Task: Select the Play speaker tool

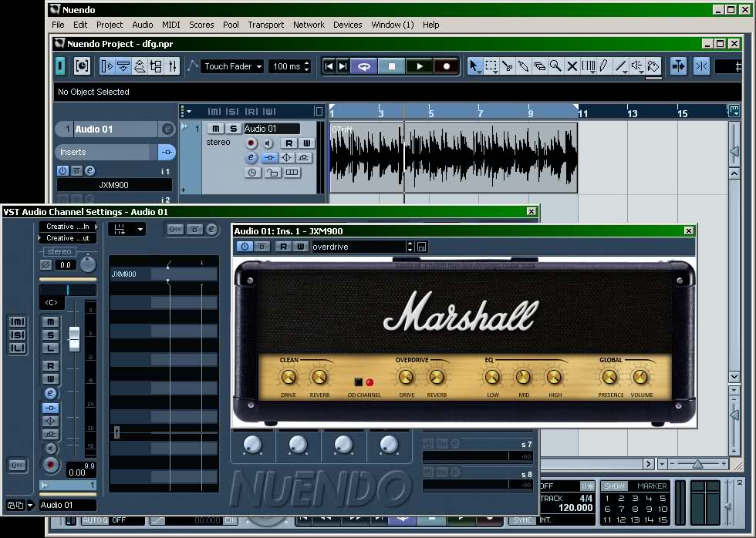Action: click(x=637, y=66)
